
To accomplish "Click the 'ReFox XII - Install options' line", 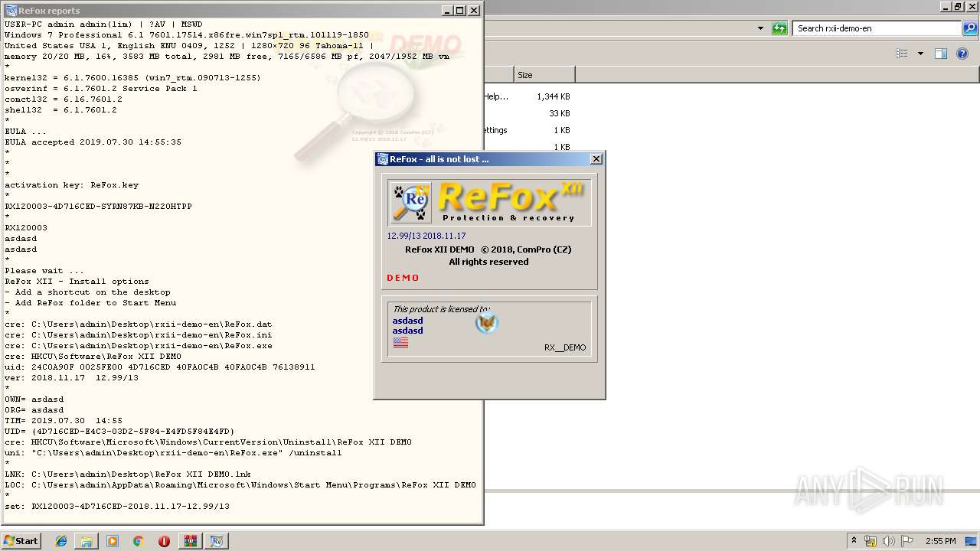I will 77,282.
